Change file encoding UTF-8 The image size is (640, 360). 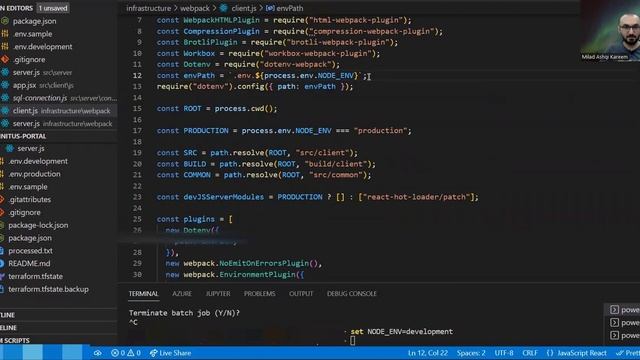coord(504,353)
